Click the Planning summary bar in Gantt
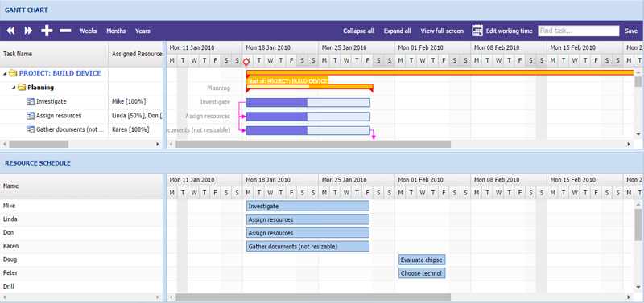 310,87
